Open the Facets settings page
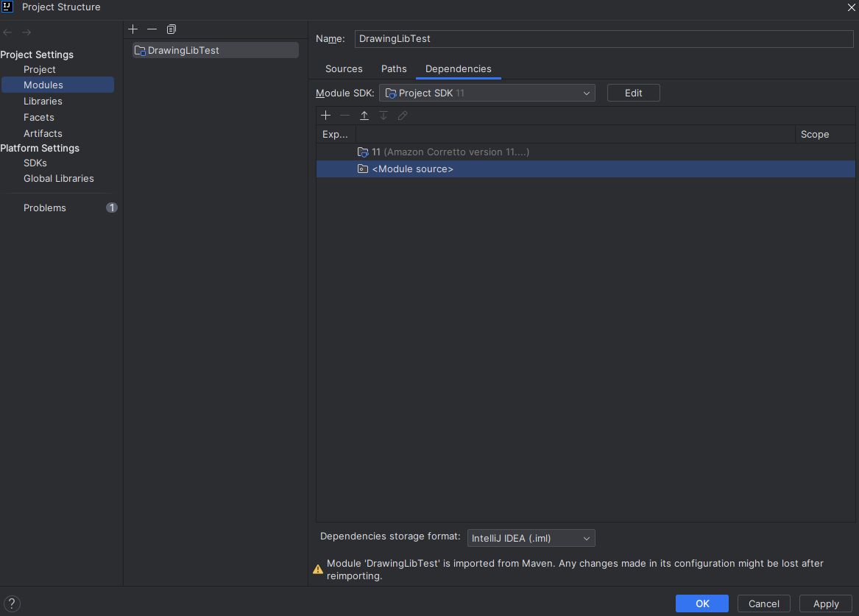This screenshot has height=616, width=859. [39, 117]
